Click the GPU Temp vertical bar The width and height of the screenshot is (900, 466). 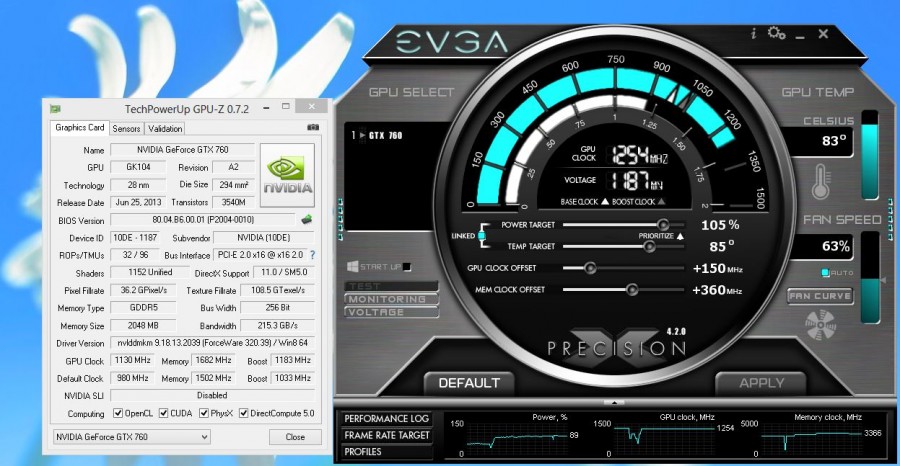(x=870, y=155)
